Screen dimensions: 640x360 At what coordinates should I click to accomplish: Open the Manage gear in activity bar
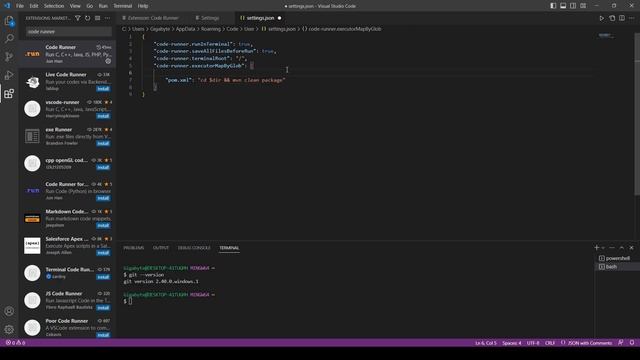(9, 329)
